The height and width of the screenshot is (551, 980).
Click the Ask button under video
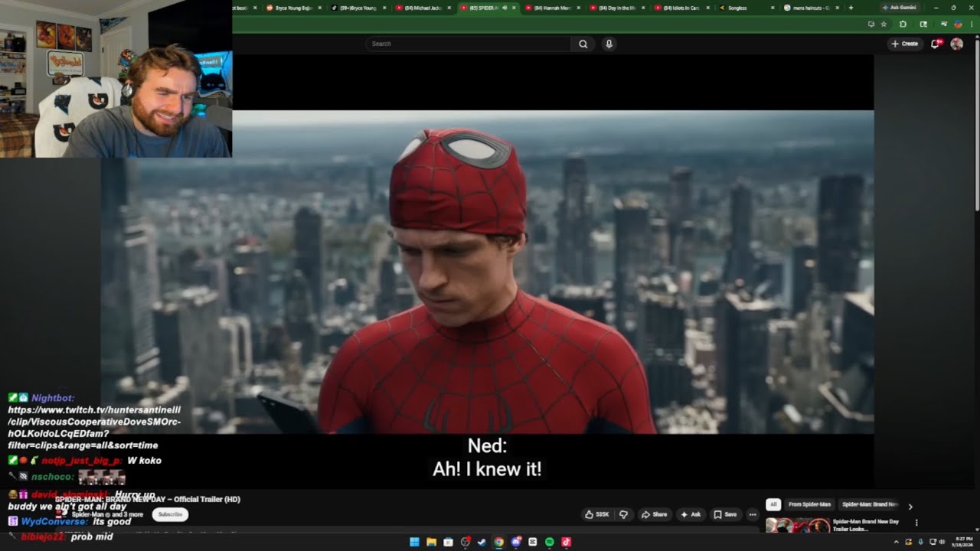click(690, 514)
